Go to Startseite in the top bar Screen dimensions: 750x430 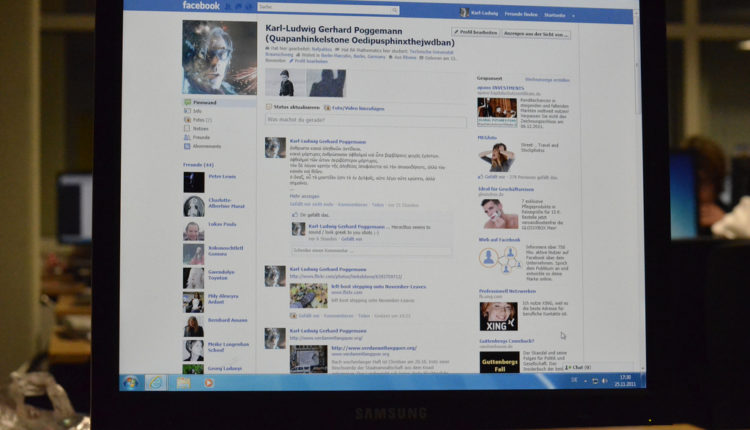[x=554, y=15]
